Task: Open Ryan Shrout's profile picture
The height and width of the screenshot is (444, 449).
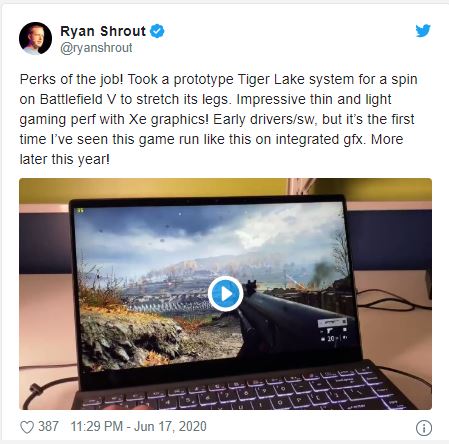Action: pos(35,38)
